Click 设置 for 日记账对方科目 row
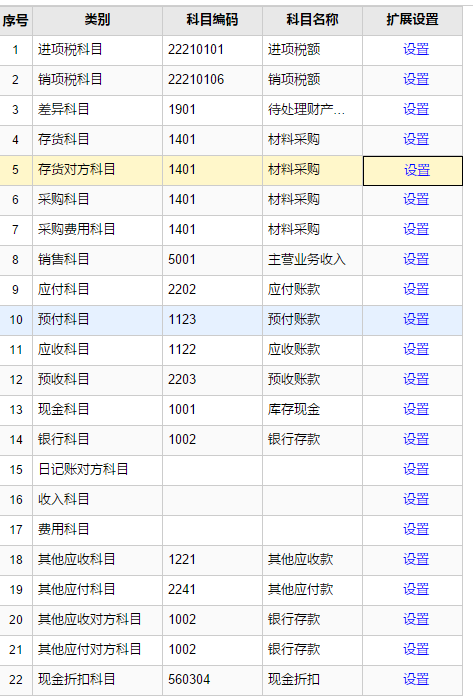The width and height of the screenshot is (473, 700). point(416,469)
